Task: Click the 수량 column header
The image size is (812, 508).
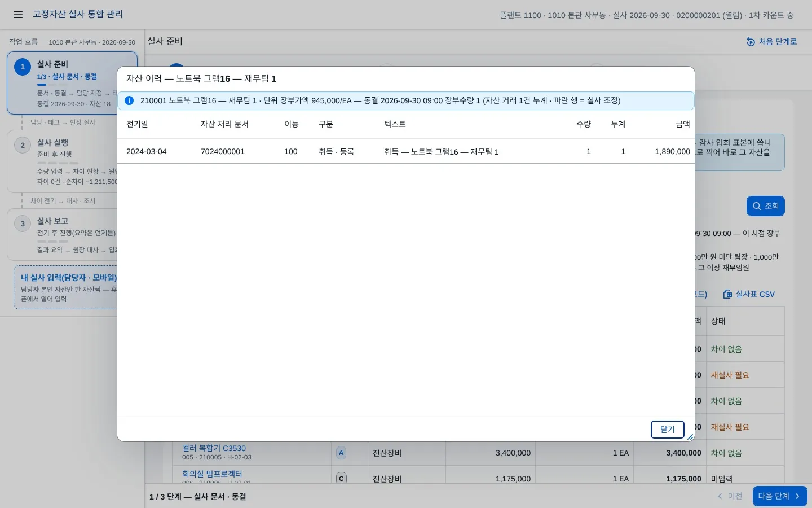Action: pos(584,124)
